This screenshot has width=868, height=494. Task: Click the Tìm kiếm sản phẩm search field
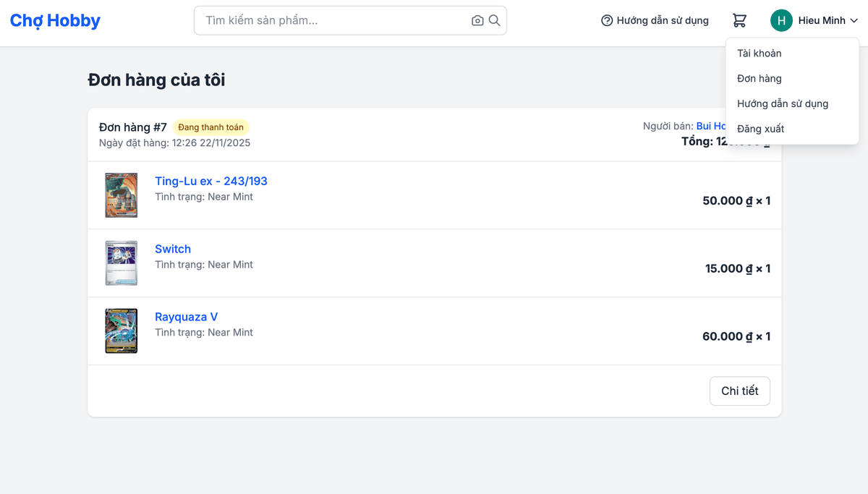(325, 20)
